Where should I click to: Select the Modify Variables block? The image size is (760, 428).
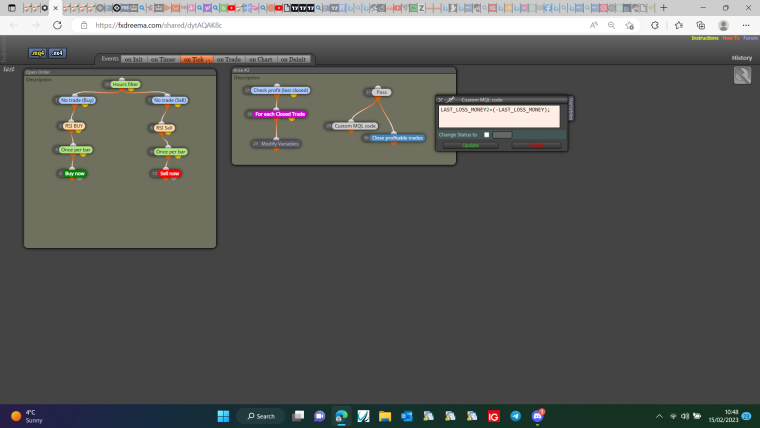[280, 144]
